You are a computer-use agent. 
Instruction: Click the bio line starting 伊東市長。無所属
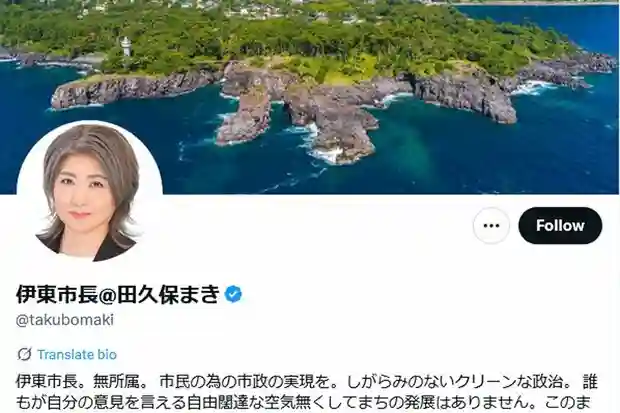[307, 382]
